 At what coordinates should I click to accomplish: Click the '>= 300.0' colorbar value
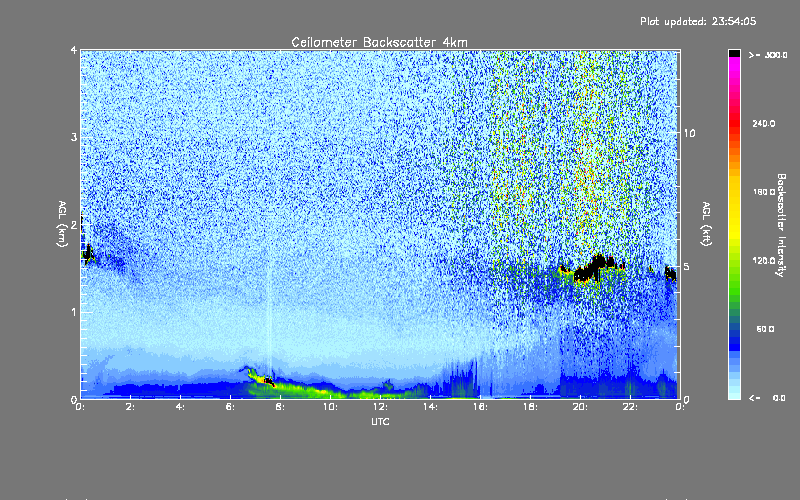coord(767,55)
